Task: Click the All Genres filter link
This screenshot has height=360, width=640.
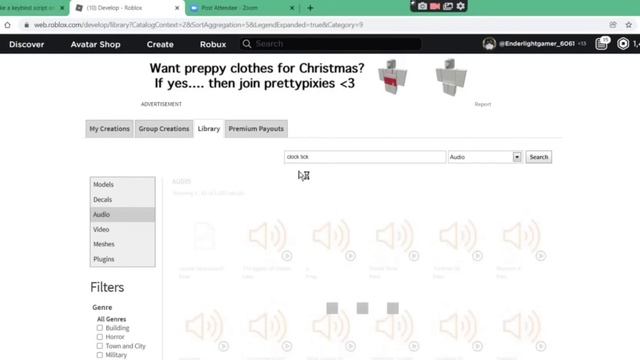Action: click(x=111, y=319)
